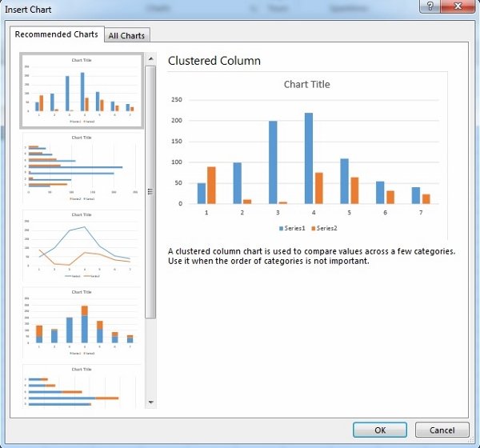This screenshot has height=448, width=480.
Task: Click the chart list scroll down arrow
Action: 150,402
